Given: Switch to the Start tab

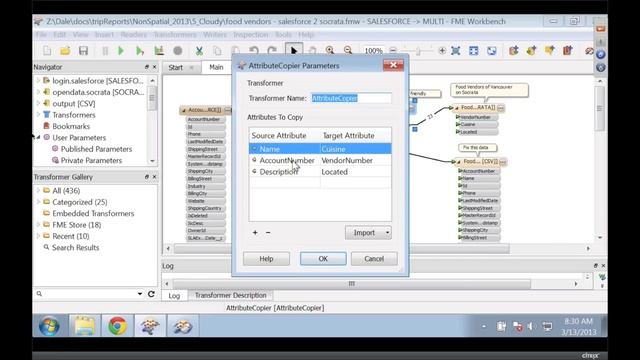Looking at the screenshot, I should [176, 67].
